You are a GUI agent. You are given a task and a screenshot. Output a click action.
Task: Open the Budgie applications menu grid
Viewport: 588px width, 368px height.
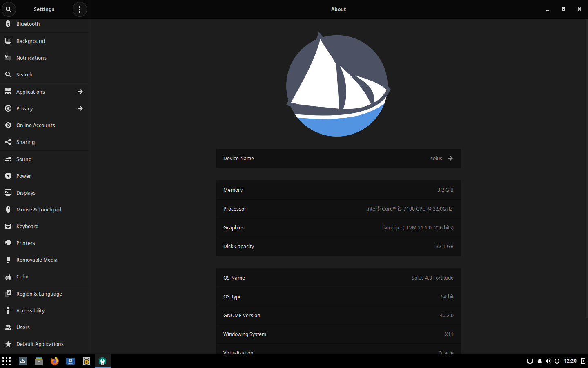tap(7, 361)
